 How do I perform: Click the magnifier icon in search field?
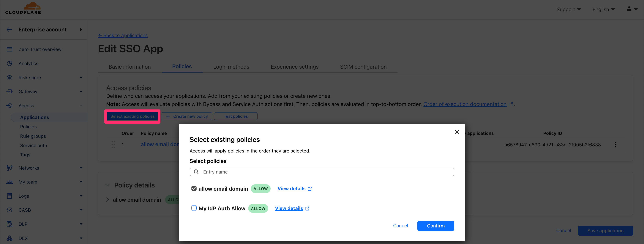[196, 172]
